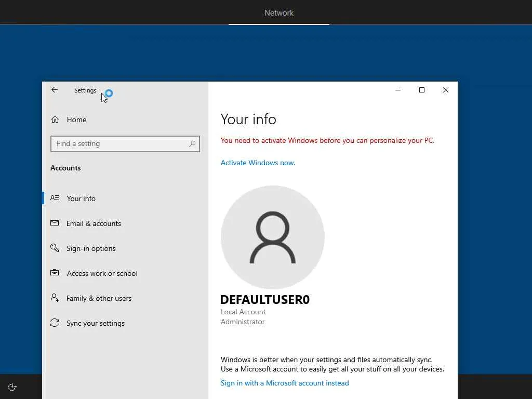The height and width of the screenshot is (399, 532).
Task: Click the Family & other users person icon
Action: point(55,298)
